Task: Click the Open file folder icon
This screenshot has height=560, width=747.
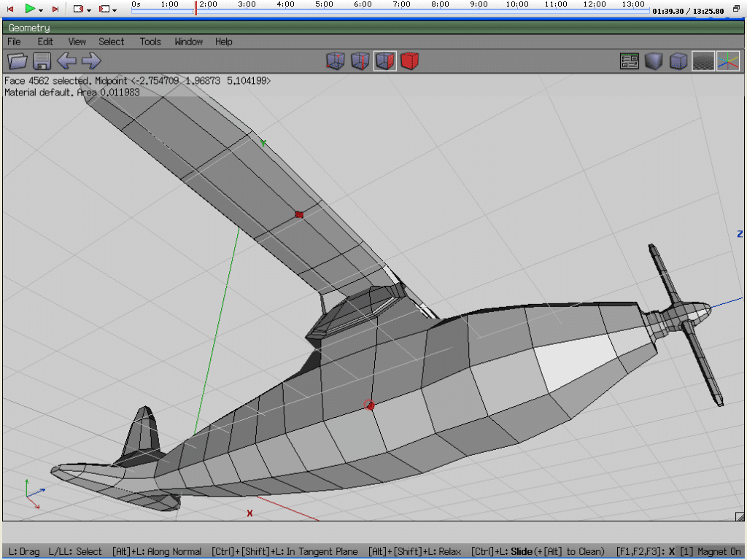Action: pyautogui.click(x=18, y=61)
